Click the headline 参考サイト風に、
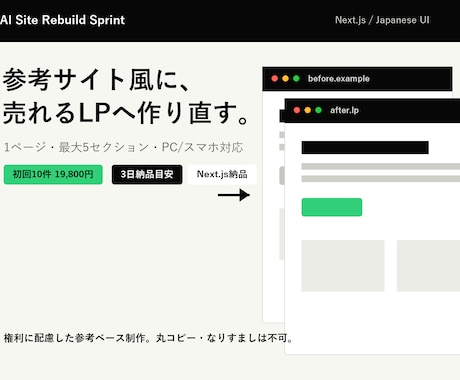The image size is (460, 380). (97, 80)
